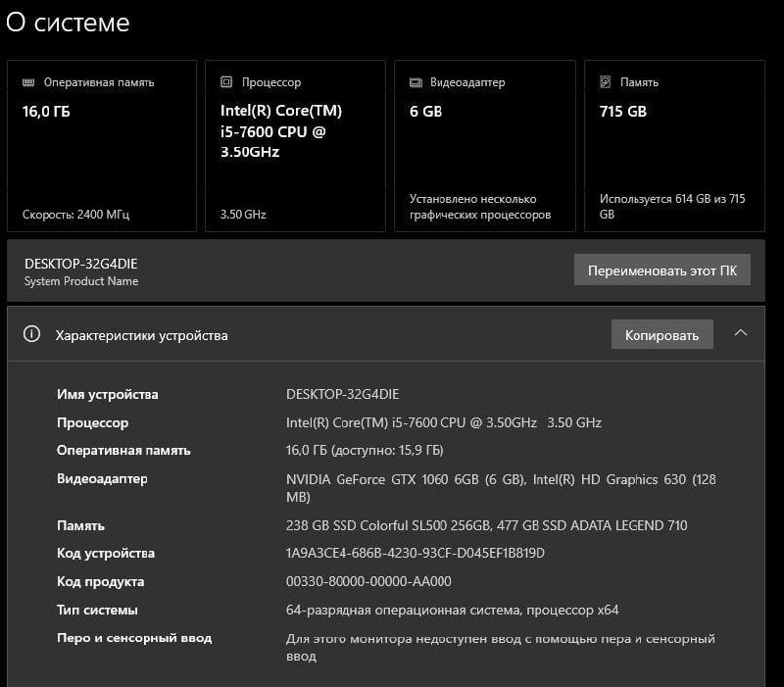Screen dimensions: 784x687
Task: Click the 3.50 GHz text at the bottom of Процессор card
Action: tap(243, 215)
